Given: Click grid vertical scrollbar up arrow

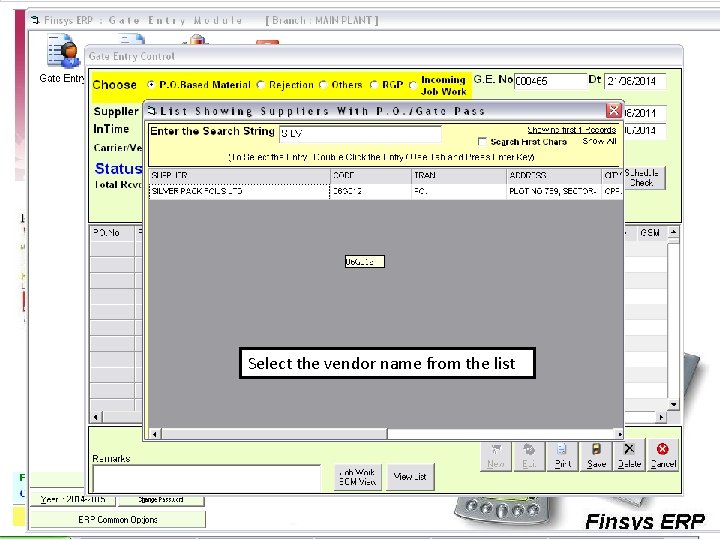Looking at the screenshot, I should [x=673, y=232].
